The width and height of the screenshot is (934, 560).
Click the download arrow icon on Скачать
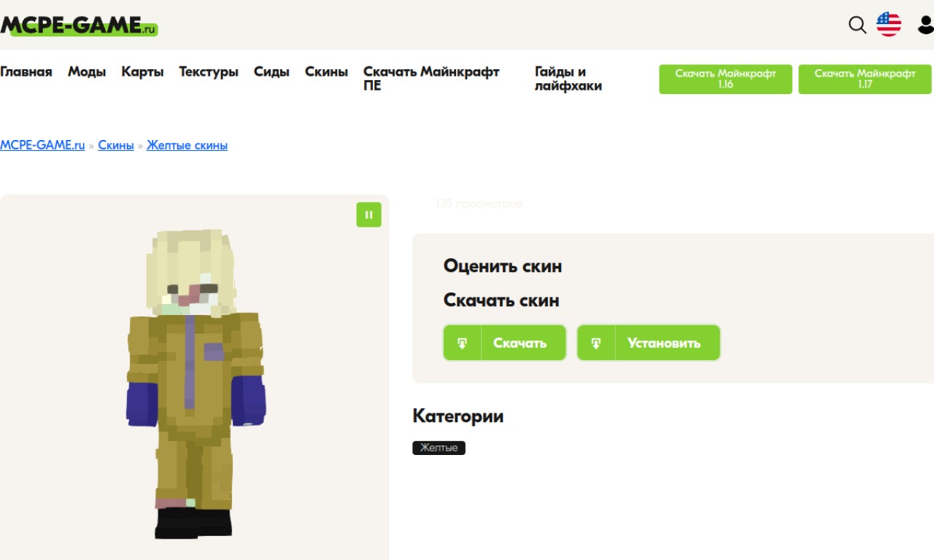click(463, 343)
